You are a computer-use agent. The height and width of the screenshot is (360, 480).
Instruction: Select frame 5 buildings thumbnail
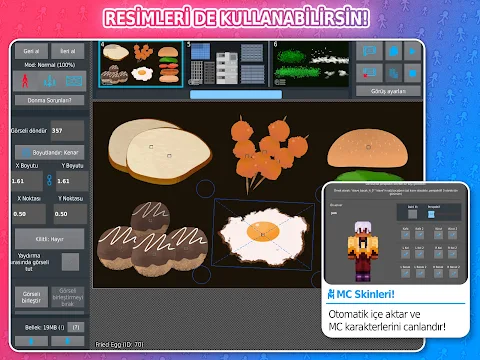(x=227, y=64)
